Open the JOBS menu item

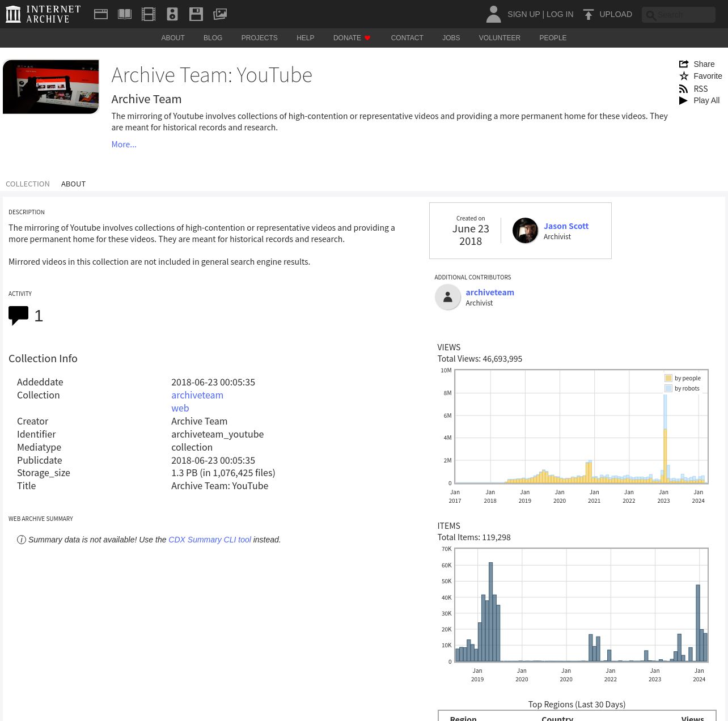[x=451, y=38]
